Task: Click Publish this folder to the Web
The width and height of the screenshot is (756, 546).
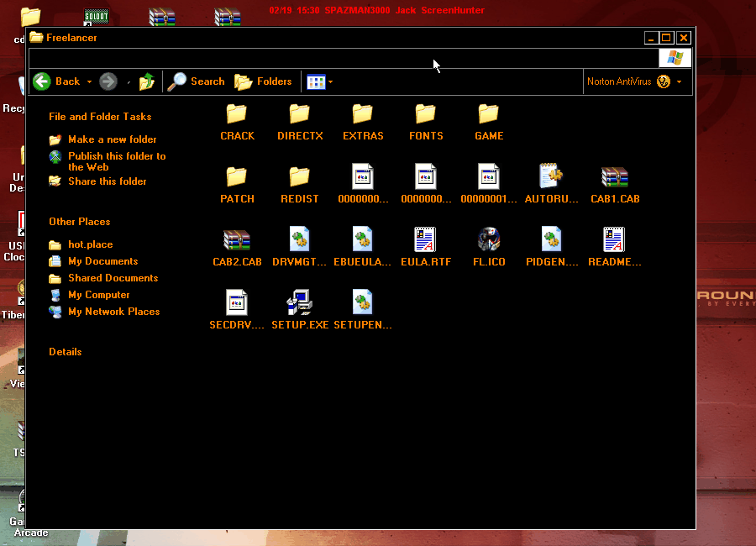Action: 117,161
